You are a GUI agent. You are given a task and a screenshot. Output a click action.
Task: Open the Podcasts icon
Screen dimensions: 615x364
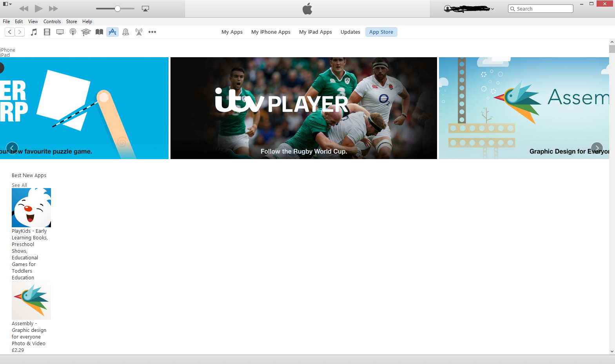tap(73, 32)
